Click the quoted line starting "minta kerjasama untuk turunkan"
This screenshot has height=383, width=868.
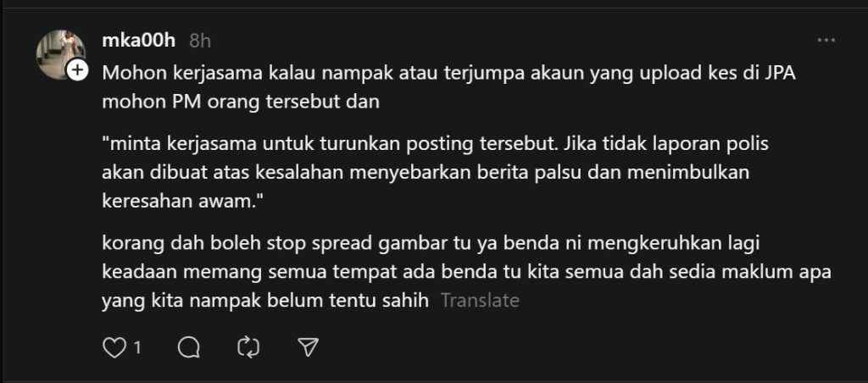pos(436,144)
